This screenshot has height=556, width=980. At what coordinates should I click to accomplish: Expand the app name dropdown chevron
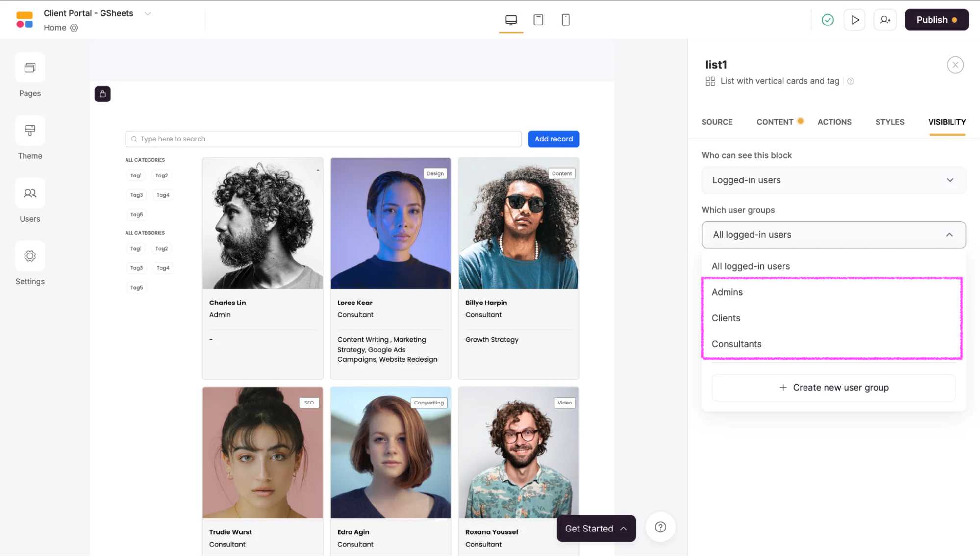pos(148,13)
